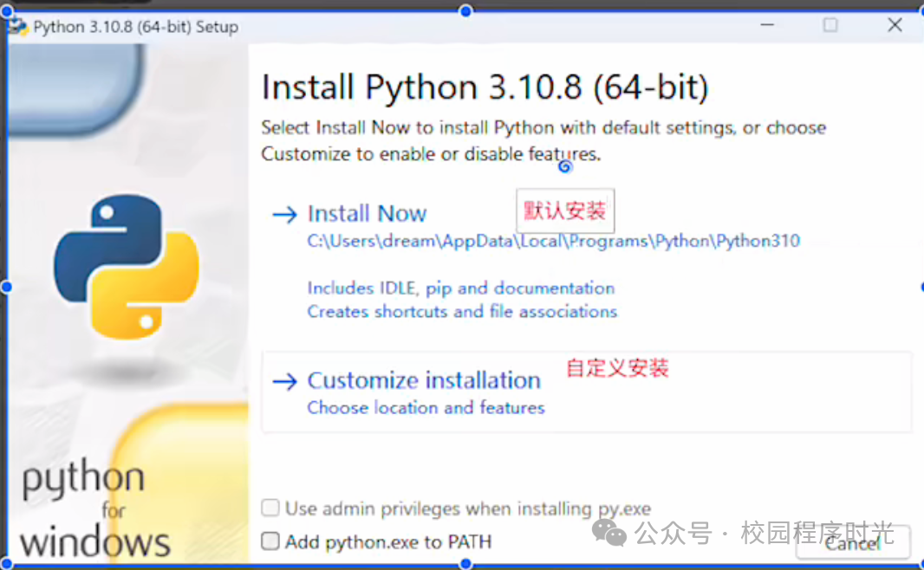
Task: Click 'Choose location and features' text
Action: (x=426, y=407)
